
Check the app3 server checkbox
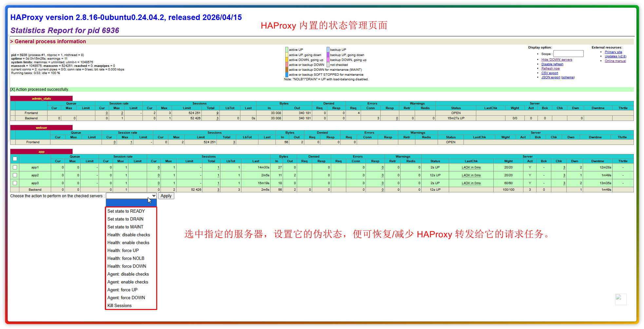click(x=15, y=183)
